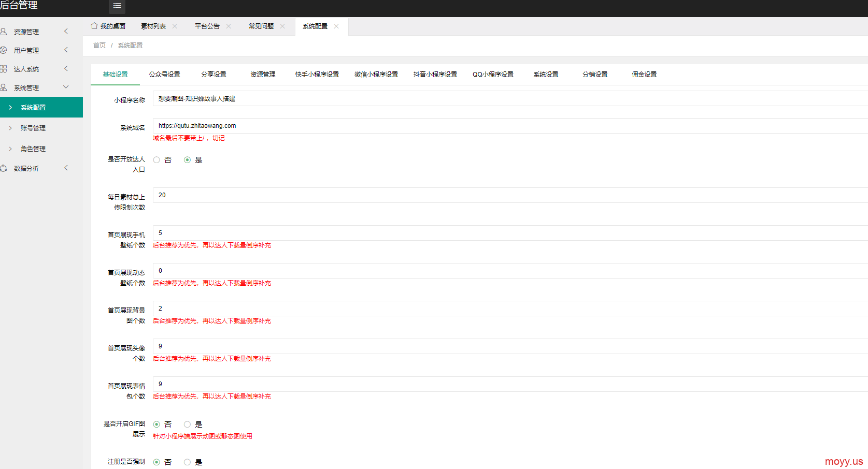The image size is (868, 469).
Task: Click the 首页展现头像个数 field
Action: pyautogui.click(x=510, y=346)
